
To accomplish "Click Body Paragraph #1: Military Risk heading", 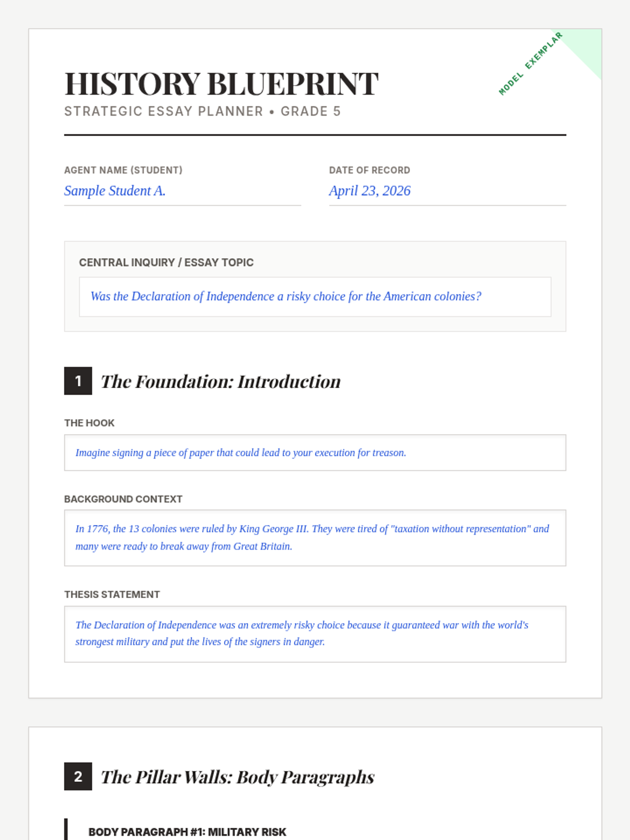I will coord(187,832).
